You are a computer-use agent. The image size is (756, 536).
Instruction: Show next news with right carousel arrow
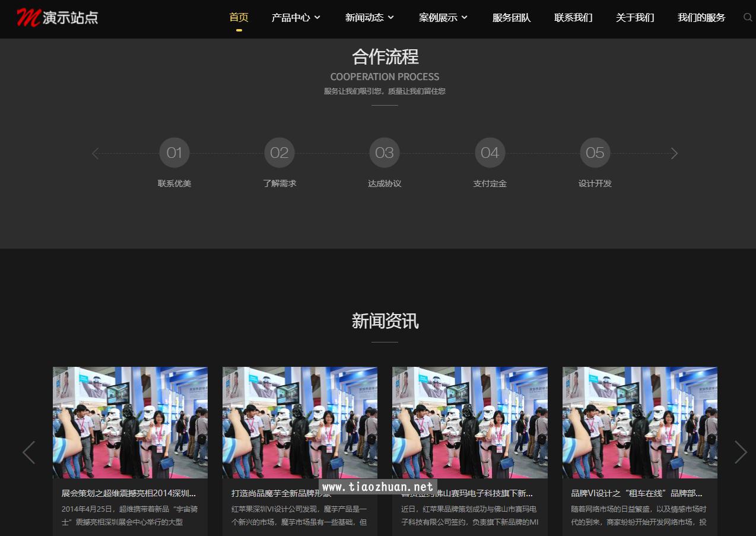click(740, 452)
